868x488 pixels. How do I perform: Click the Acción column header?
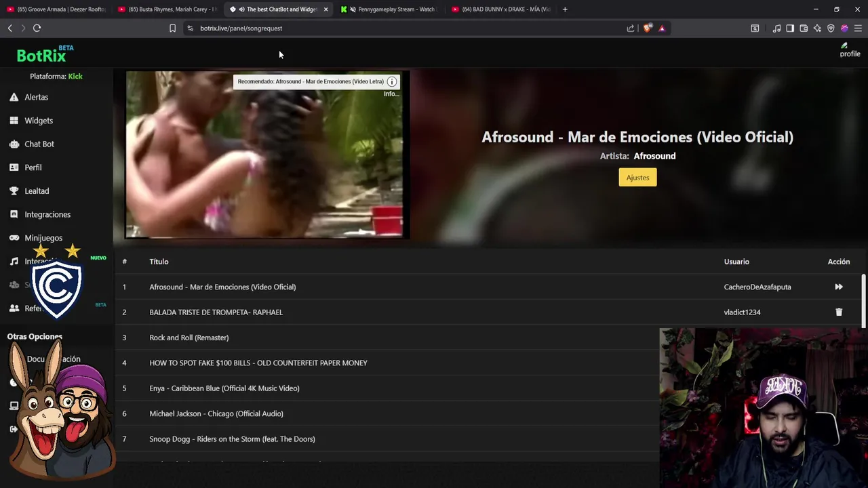pyautogui.click(x=839, y=262)
